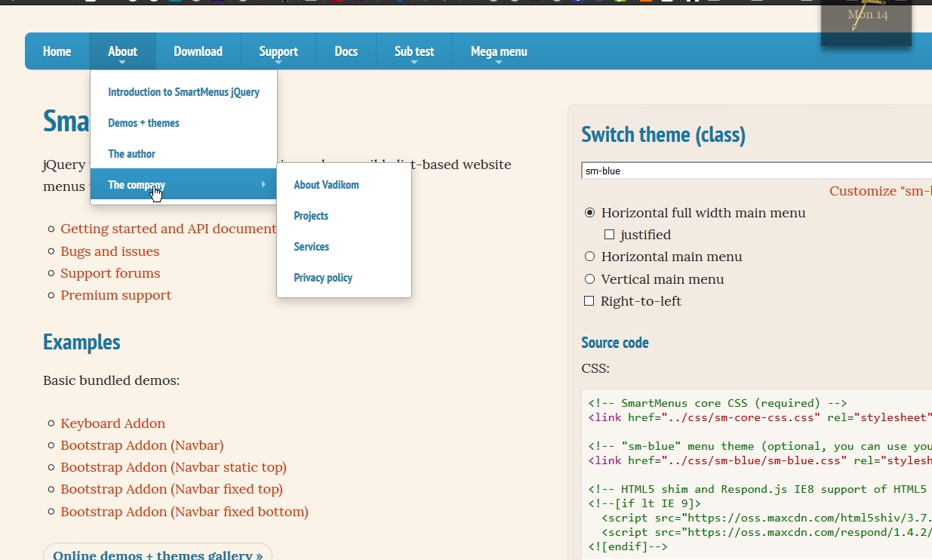Click 'Services' in The company submenu
Viewport: 932px width, 560px height.
[x=311, y=247]
